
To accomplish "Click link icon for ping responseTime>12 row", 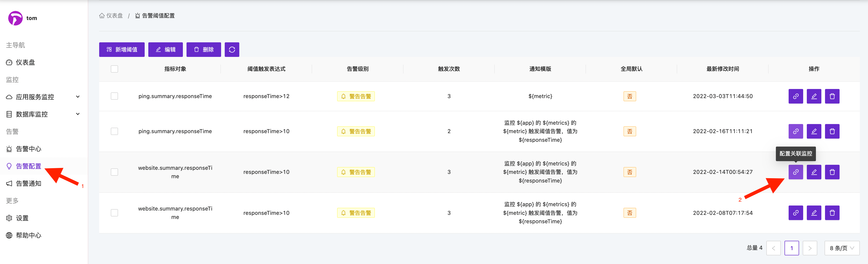I will 796,96.
